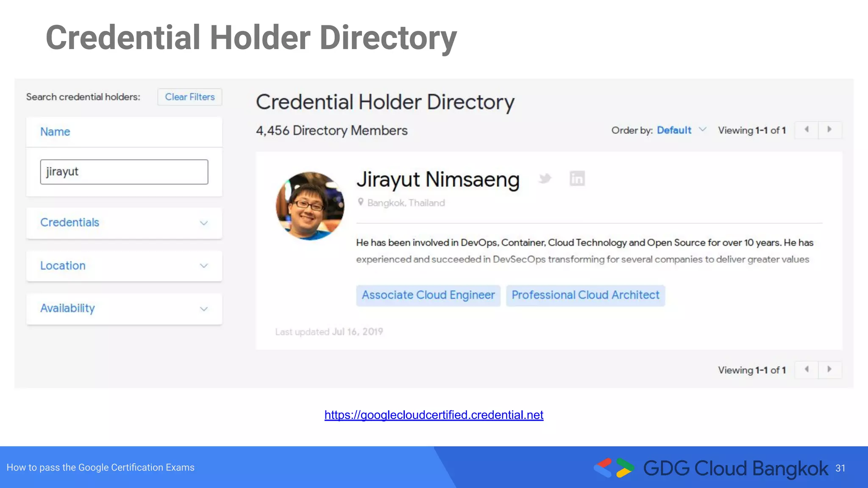Click the Bangkok, Thailand location text
The image size is (868, 488).
click(406, 203)
